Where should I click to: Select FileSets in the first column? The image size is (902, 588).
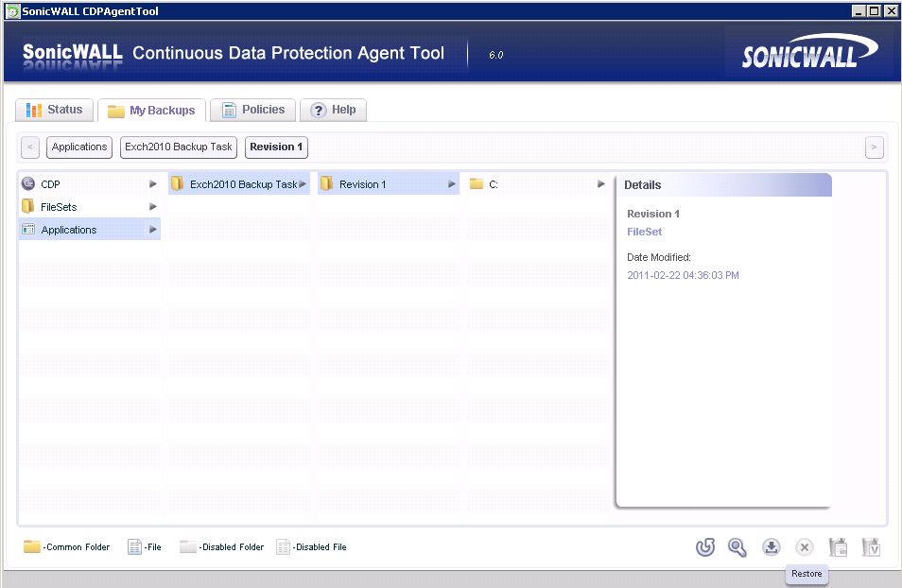pos(90,206)
